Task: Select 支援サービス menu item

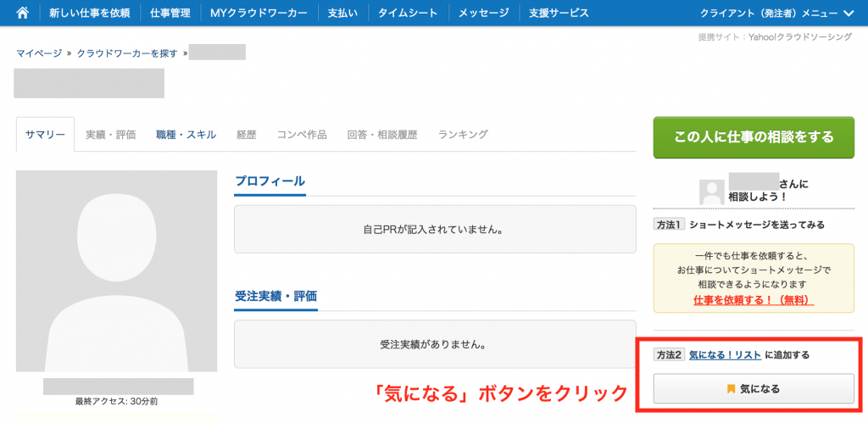Action: (557, 14)
